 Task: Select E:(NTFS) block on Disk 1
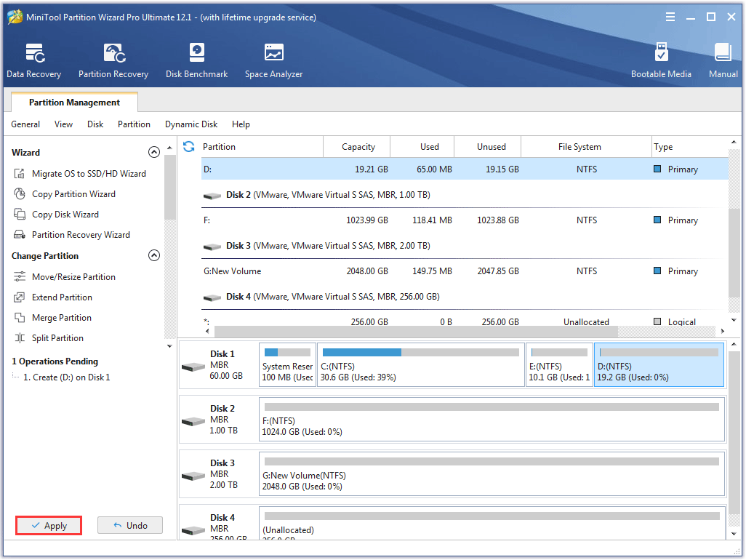559,365
